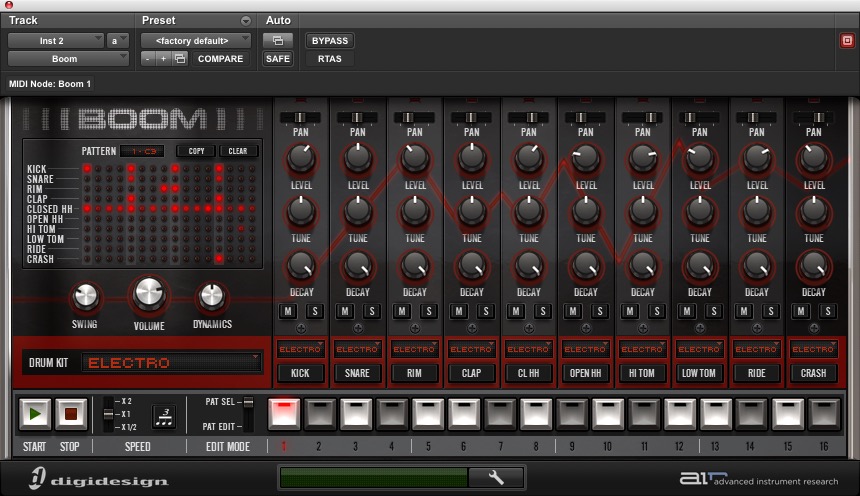Click the COMPARE button
This screenshot has height=496, width=860.
pyautogui.click(x=220, y=59)
